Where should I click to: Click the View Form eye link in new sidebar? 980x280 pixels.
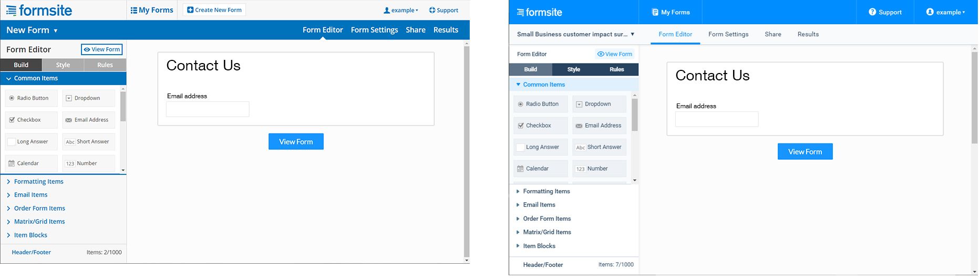coord(615,54)
